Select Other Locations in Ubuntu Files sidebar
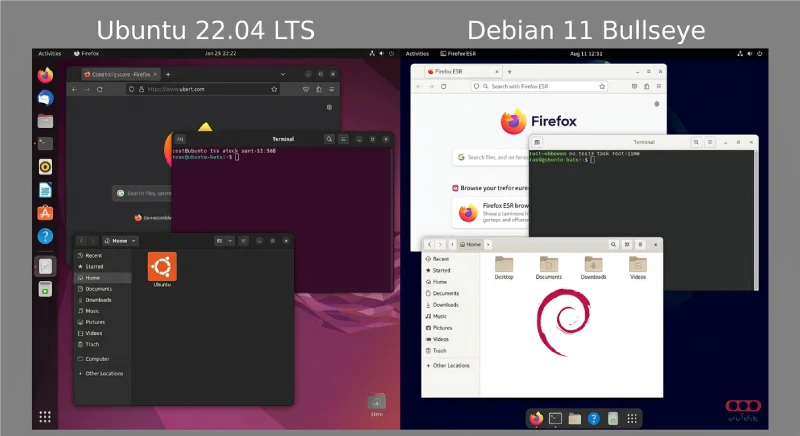 coord(103,374)
